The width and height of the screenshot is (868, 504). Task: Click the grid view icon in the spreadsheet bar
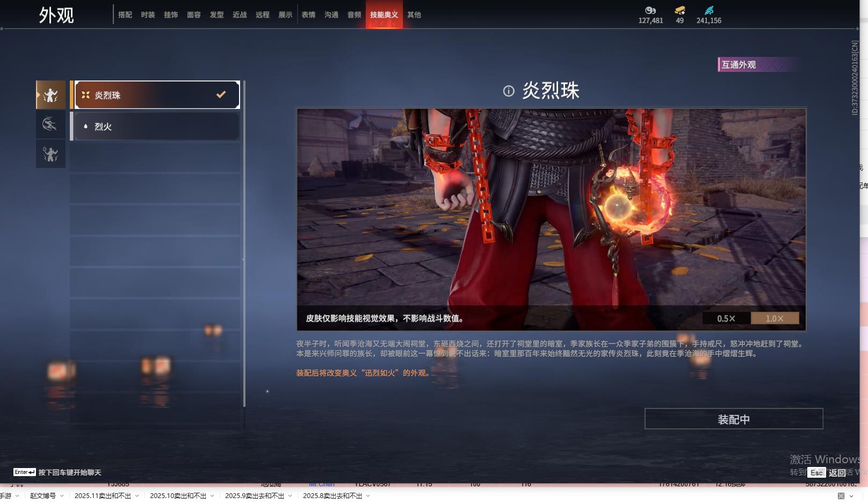click(841, 496)
